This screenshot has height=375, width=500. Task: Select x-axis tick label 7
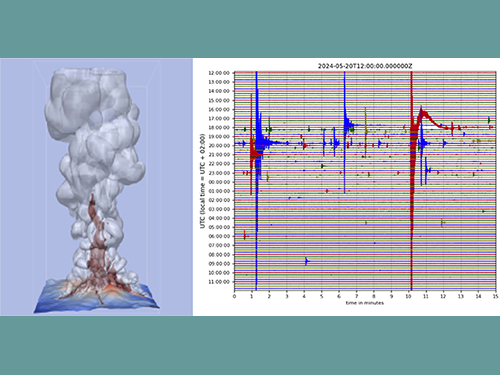[x=356, y=296]
